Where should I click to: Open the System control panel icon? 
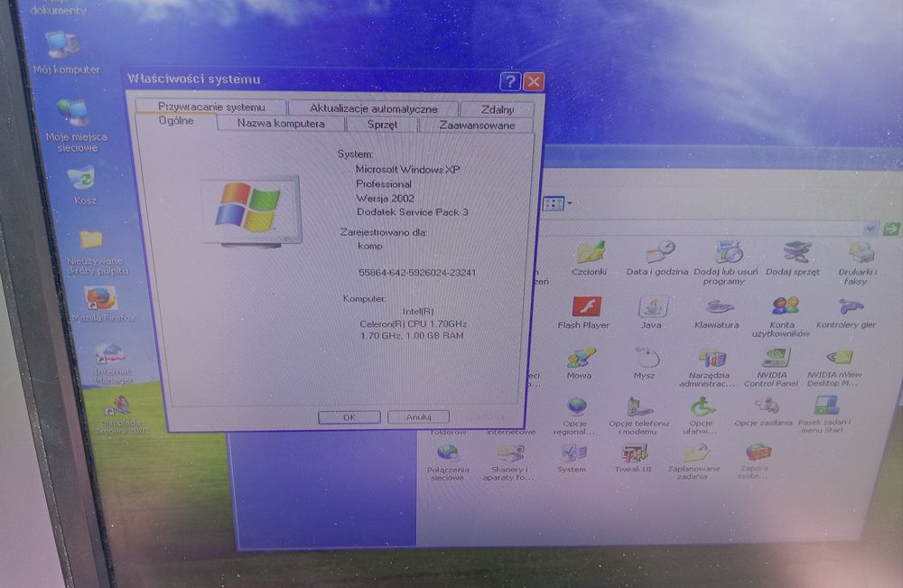click(x=572, y=459)
